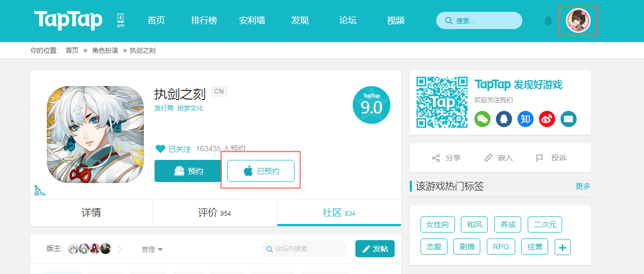Select the 剧情 tag
Image resolution: width=644 pixels, height=274 pixels.
(467, 247)
